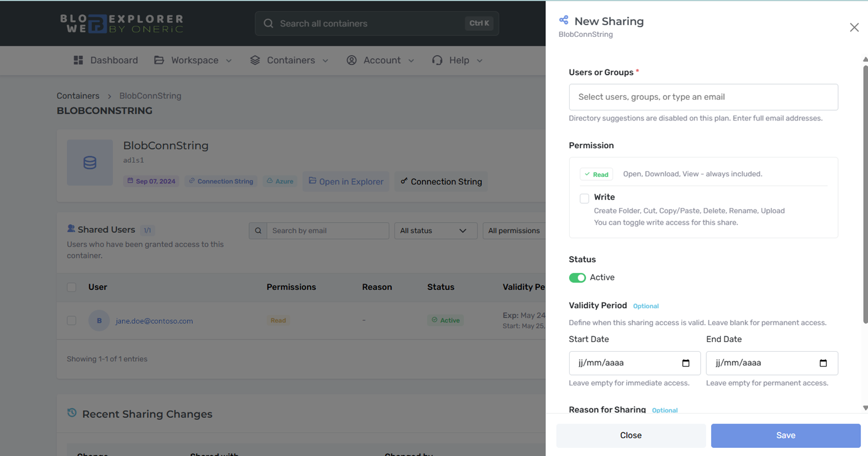This screenshot has width=868, height=456.
Task: Click the Help headset icon
Action: pos(437,60)
